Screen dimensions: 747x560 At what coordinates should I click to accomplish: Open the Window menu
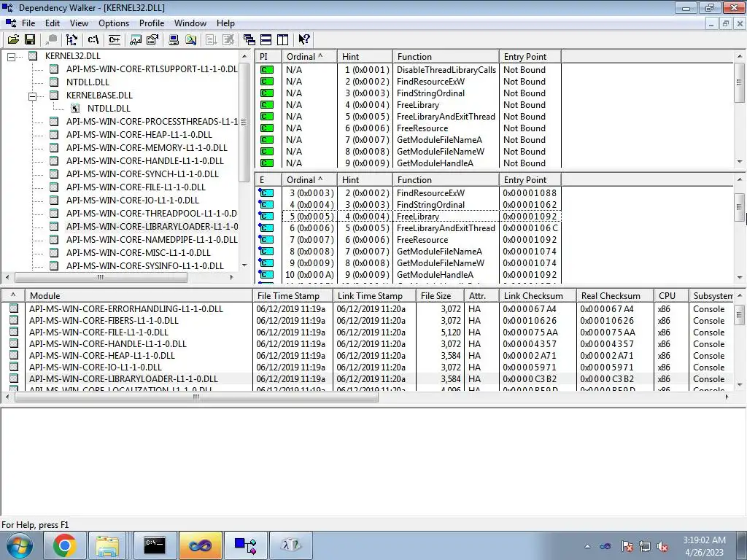190,23
